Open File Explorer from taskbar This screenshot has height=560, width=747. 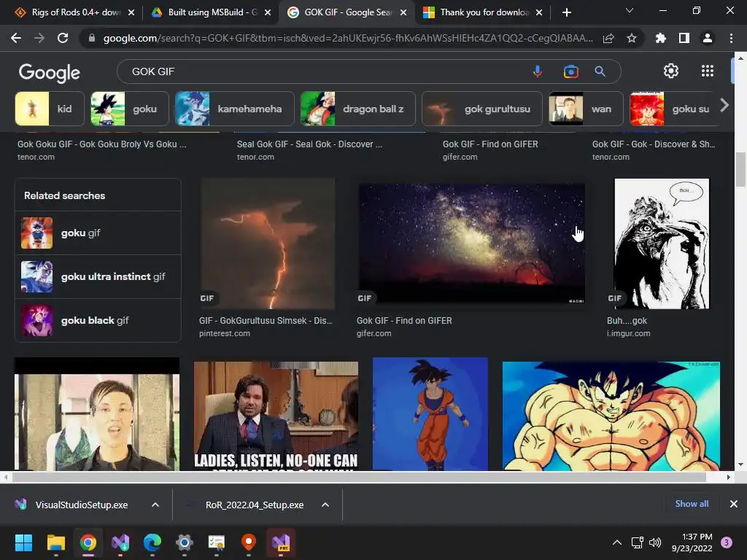point(55,542)
